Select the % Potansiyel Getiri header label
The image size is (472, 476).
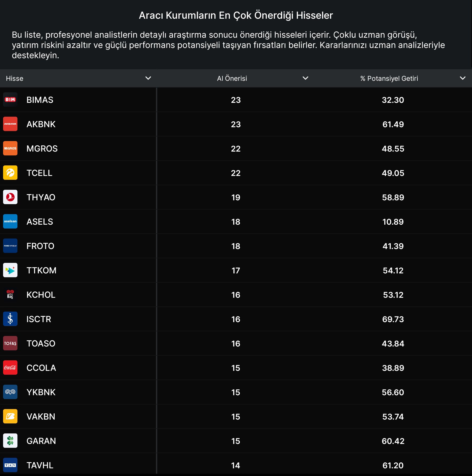click(389, 78)
